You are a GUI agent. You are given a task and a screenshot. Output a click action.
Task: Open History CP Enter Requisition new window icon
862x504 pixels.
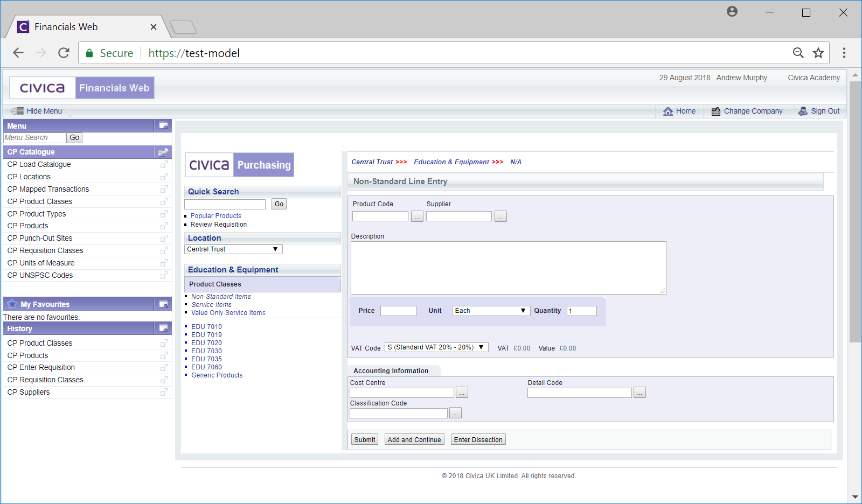coord(164,367)
